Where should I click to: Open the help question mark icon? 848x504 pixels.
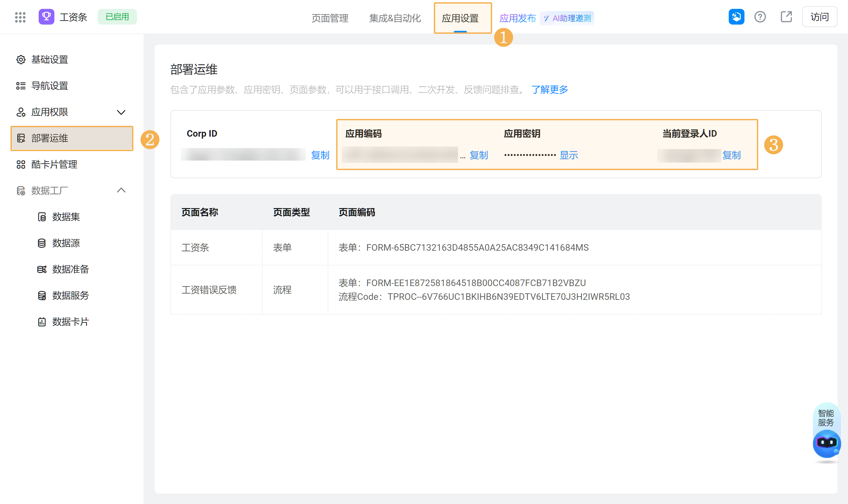(x=760, y=17)
